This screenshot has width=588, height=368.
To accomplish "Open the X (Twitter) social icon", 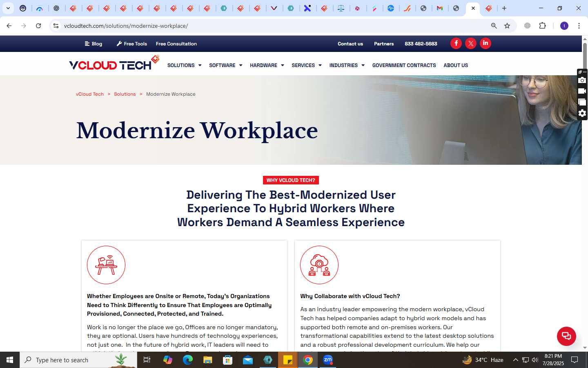I will (471, 43).
